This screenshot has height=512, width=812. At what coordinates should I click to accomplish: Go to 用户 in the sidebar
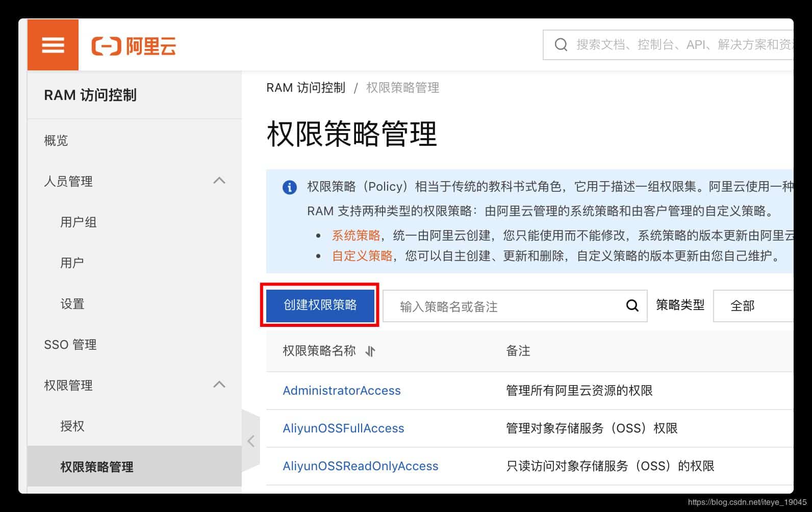click(x=72, y=263)
